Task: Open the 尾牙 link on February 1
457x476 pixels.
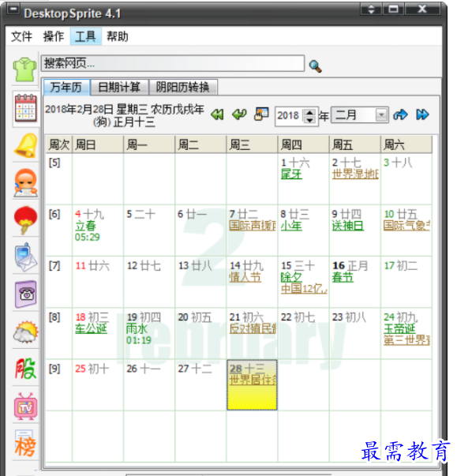Action: pyautogui.click(x=291, y=174)
